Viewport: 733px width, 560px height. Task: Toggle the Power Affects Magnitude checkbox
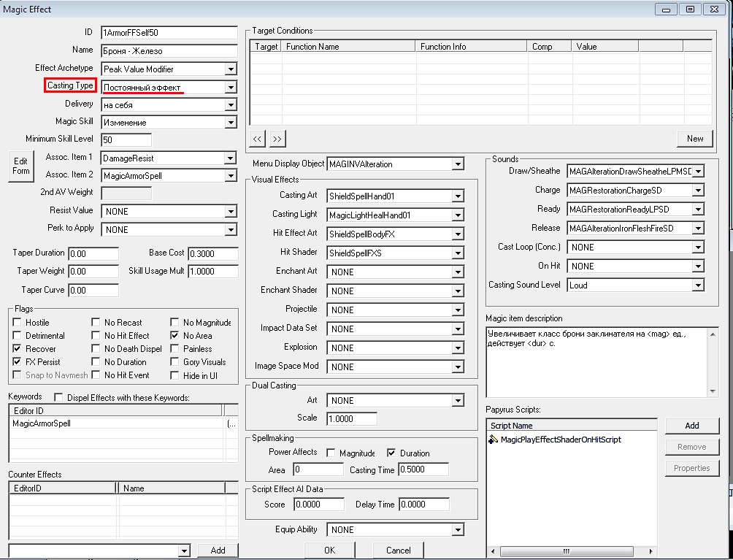pyautogui.click(x=331, y=453)
